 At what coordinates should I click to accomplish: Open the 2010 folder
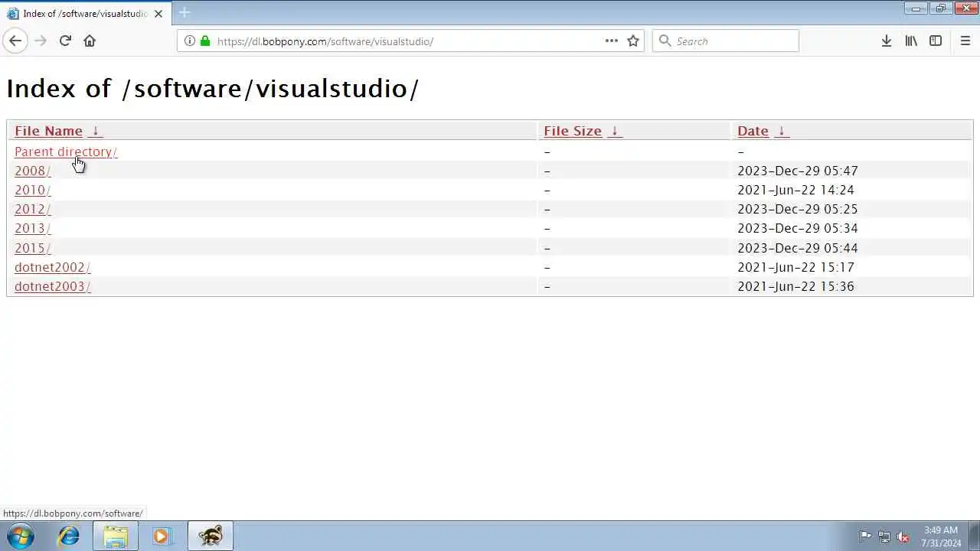(32, 190)
